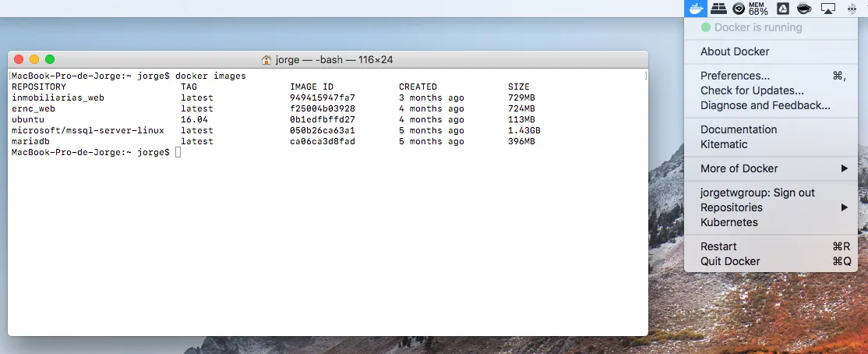Expand the Repositories submenu
Image resolution: width=868 pixels, height=354 pixels.
tap(771, 207)
